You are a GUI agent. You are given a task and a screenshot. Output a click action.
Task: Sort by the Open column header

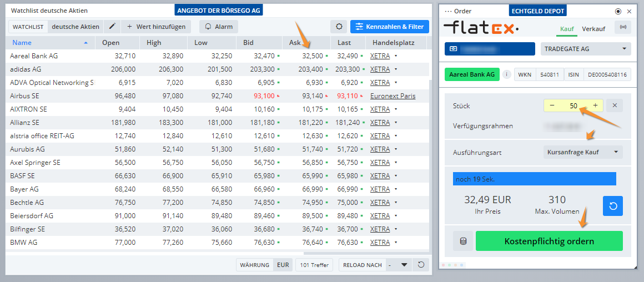click(x=118, y=43)
